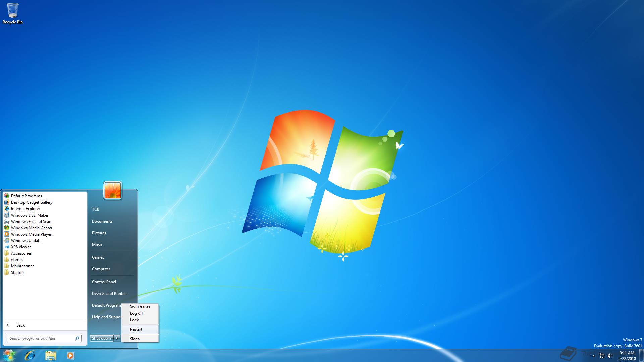
Task: Expand the Maintenance folder
Action: [x=45, y=266]
